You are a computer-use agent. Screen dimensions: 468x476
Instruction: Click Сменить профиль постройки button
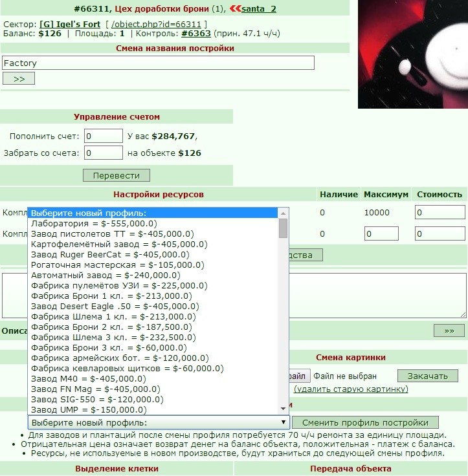pos(365,422)
